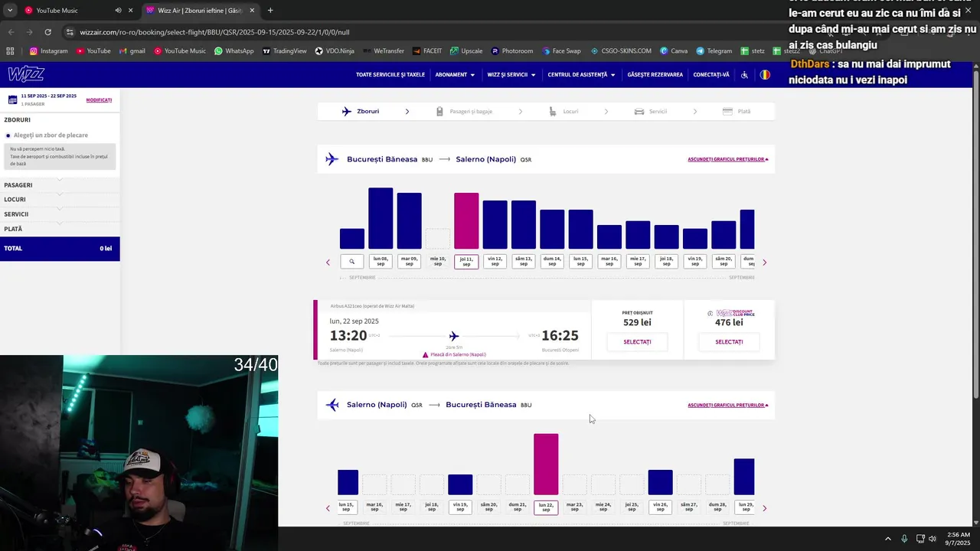Click the search magnifier in outbound date row

pyautogui.click(x=352, y=262)
